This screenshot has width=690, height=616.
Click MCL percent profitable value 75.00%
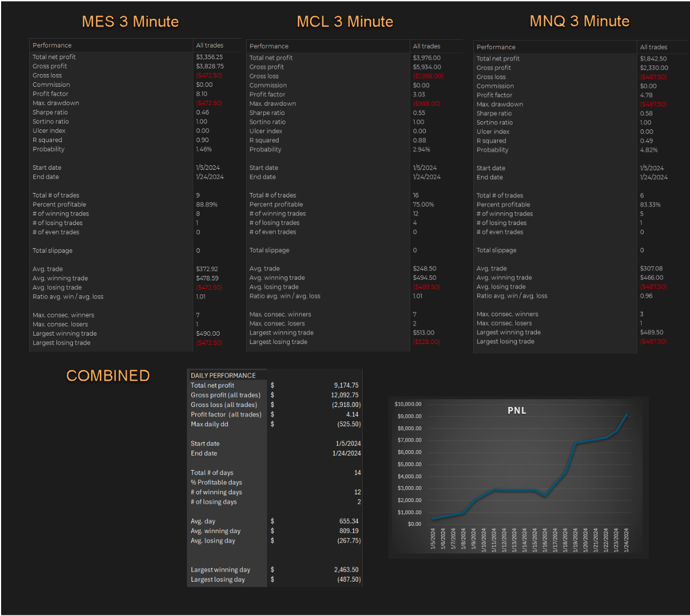(424, 205)
